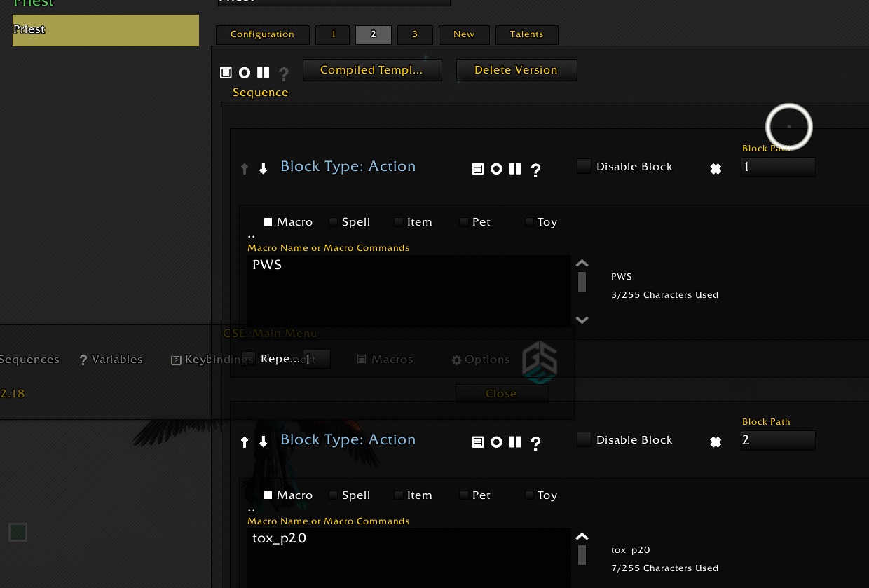Open Macros in GSE Main Menu

tap(385, 360)
